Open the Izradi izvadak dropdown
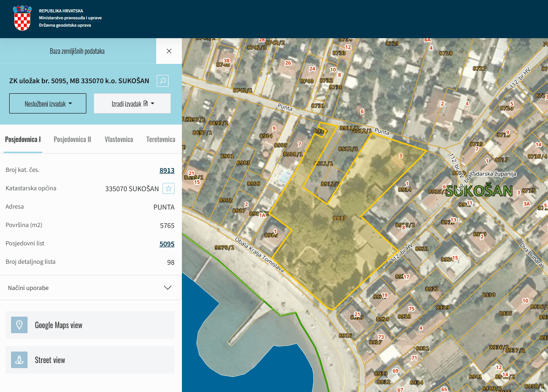The width and height of the screenshot is (548, 392). click(x=132, y=103)
